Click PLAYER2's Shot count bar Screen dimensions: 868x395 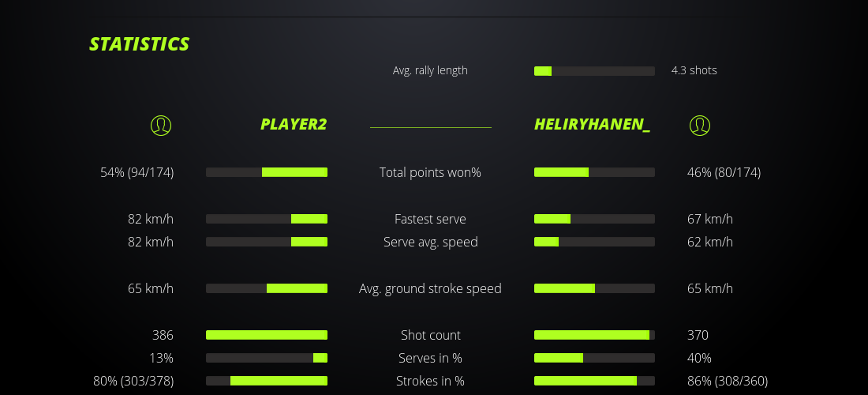point(267,335)
